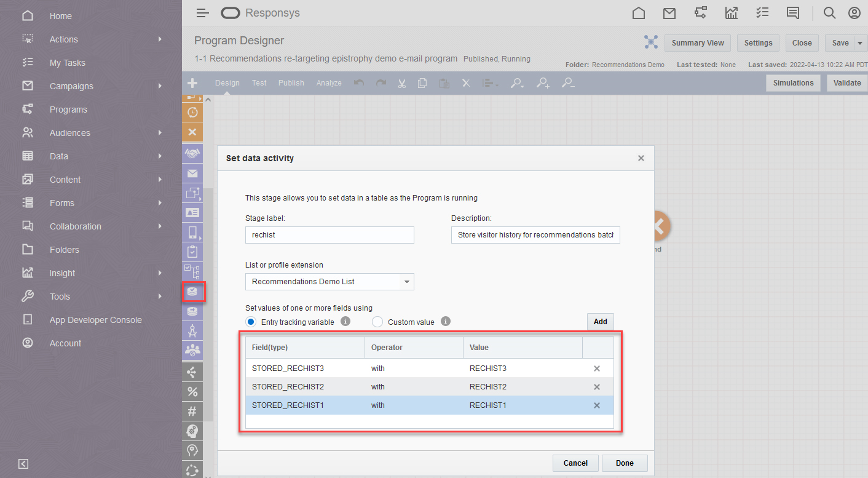868x478 pixels.
Task: Click the Redo arrow in toolbar
Action: (381, 83)
